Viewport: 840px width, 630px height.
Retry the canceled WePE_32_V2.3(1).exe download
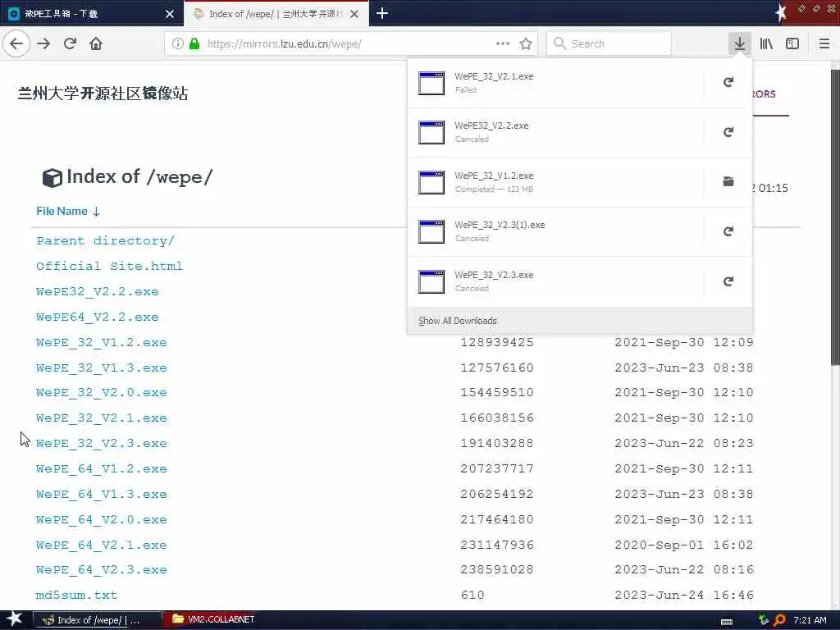pyautogui.click(x=728, y=231)
